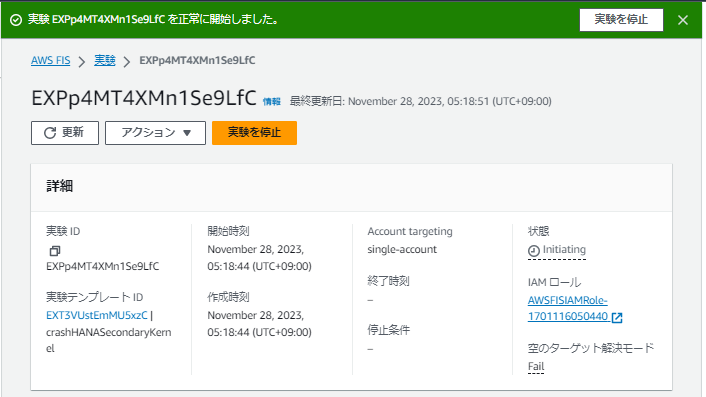Refresh the page with 更新 button
Screen dimensions: 706x397
click(65, 133)
